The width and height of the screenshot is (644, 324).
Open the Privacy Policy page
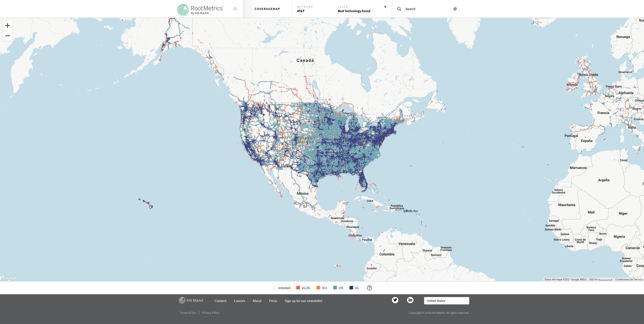point(210,312)
